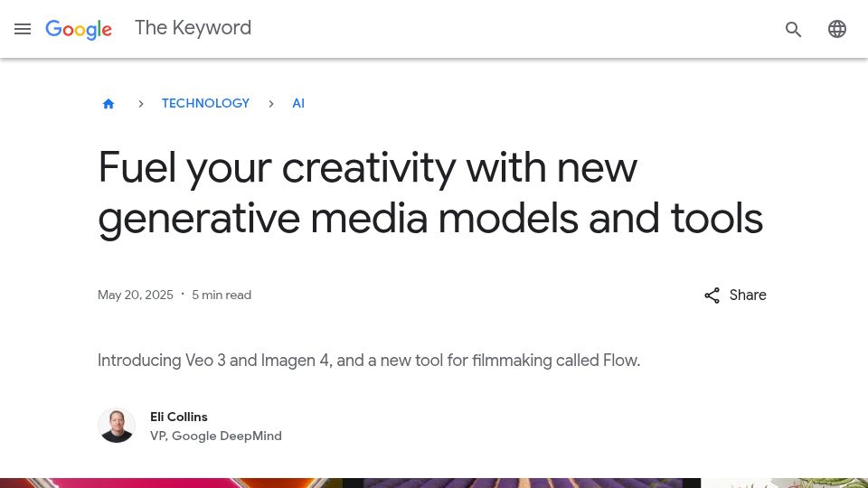Click the Google logo
Image resolution: width=868 pixels, height=488 pixels.
click(x=79, y=29)
